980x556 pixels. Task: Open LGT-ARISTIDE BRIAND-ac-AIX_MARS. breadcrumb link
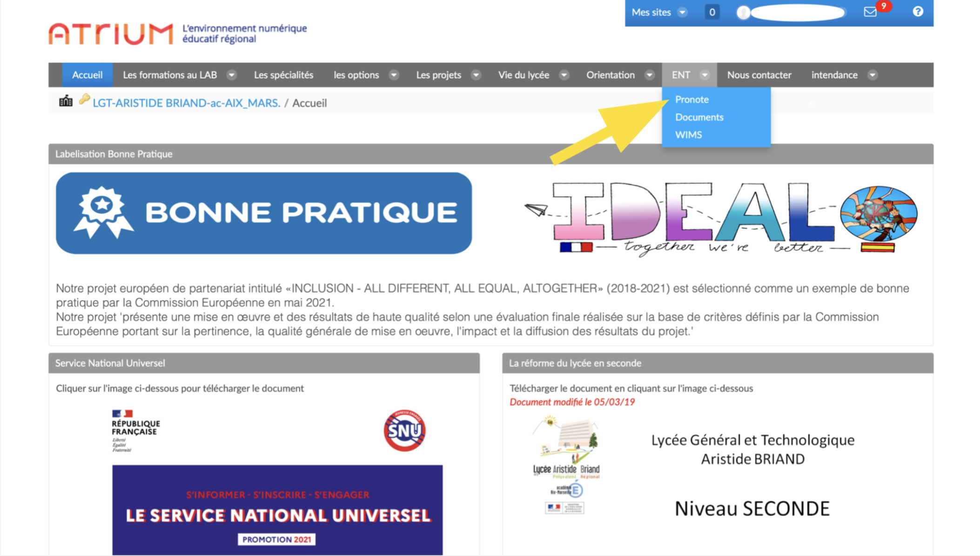point(187,103)
